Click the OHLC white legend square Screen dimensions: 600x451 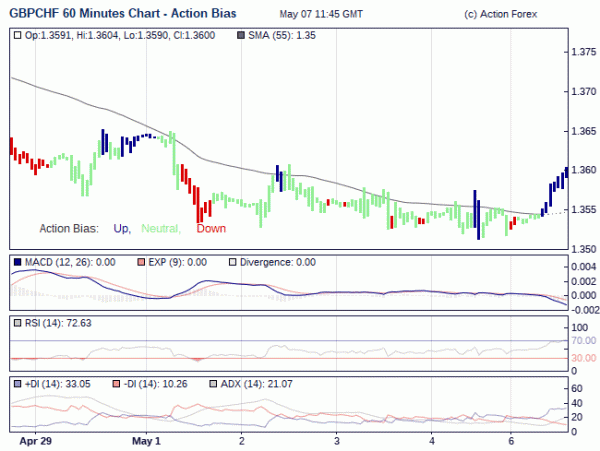tap(17, 36)
